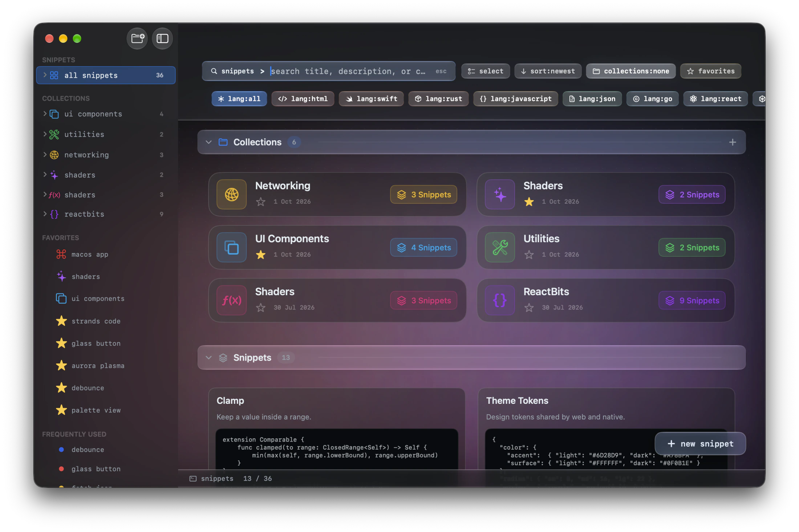Collapse the Snippets section chevron

coord(208,358)
